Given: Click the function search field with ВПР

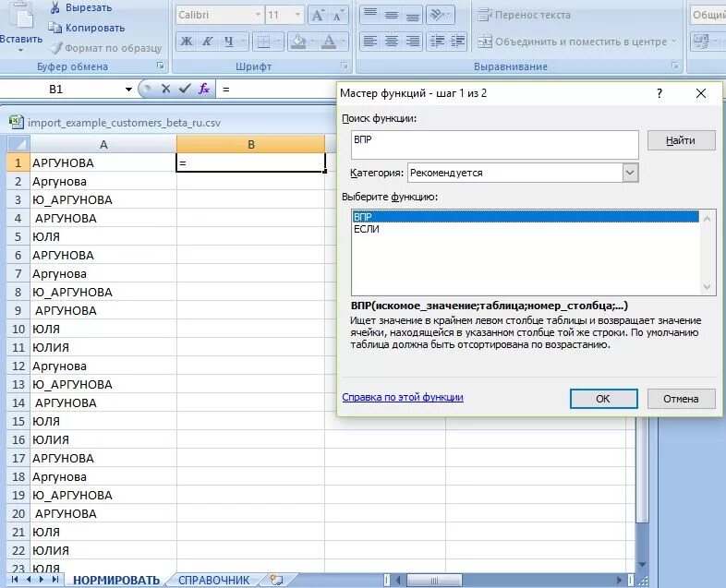Looking at the screenshot, I should pyautogui.click(x=495, y=145).
